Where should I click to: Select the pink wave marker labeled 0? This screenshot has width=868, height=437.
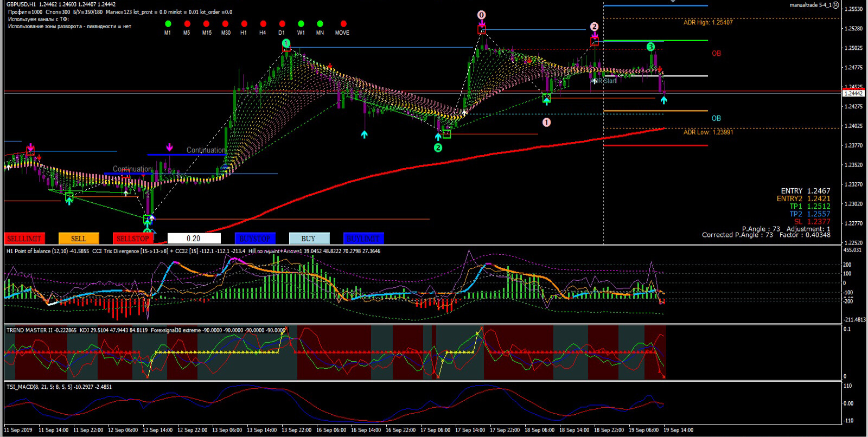pos(481,15)
